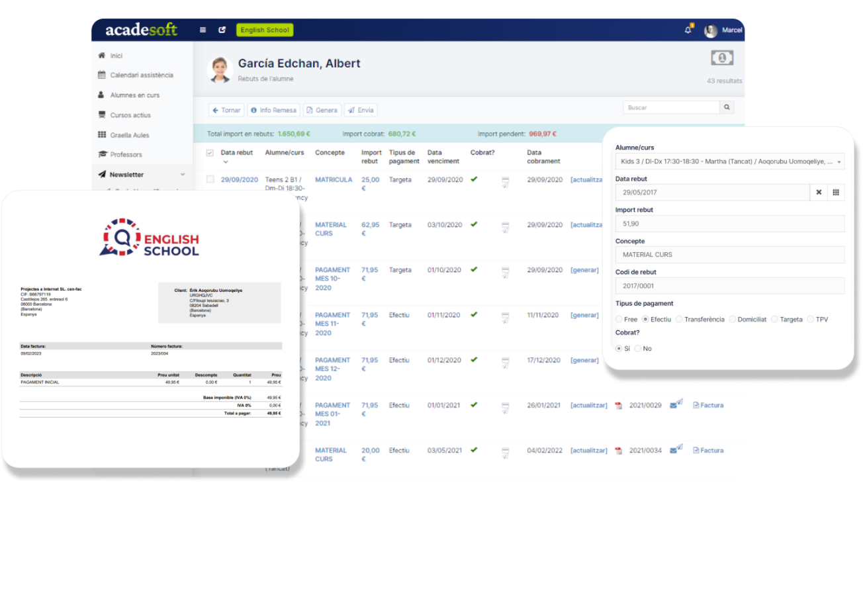Click Albert García Edchan's profile photo
This screenshot has width=867, height=616.
pyautogui.click(x=219, y=69)
